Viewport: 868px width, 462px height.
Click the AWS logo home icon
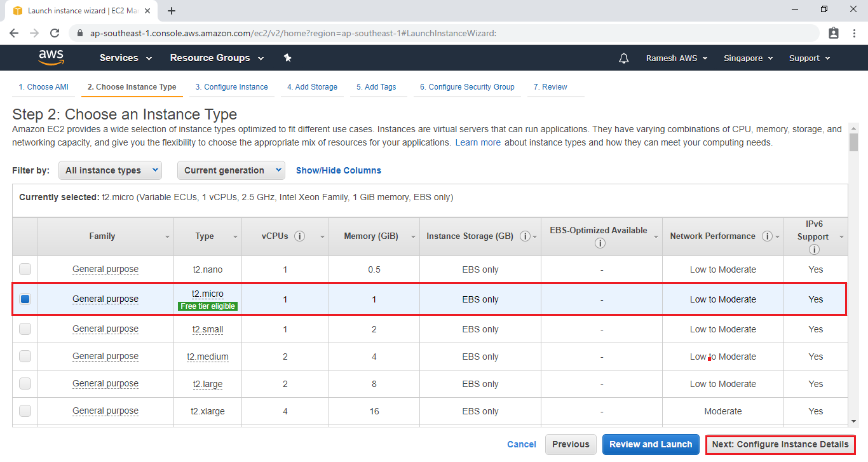click(x=51, y=58)
